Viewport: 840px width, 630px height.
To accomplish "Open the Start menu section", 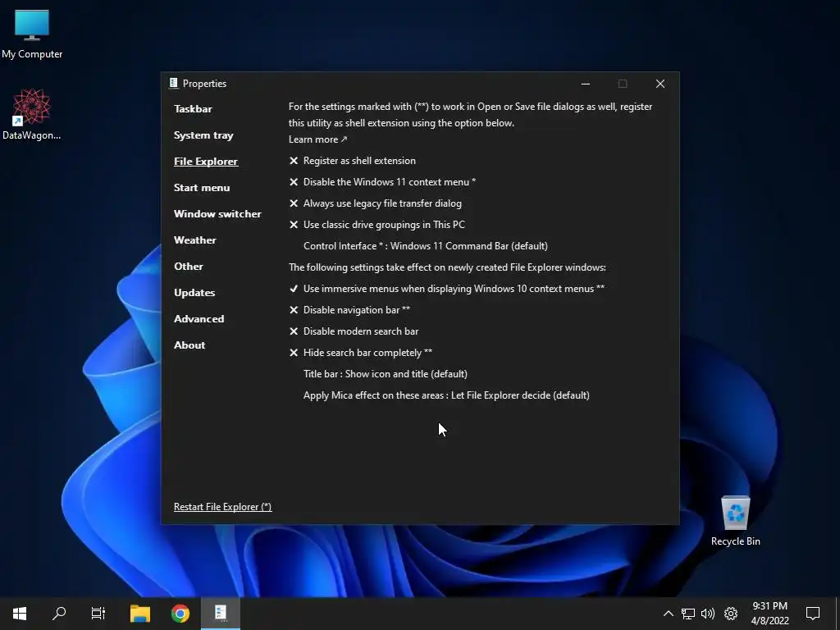I will coord(202,188).
